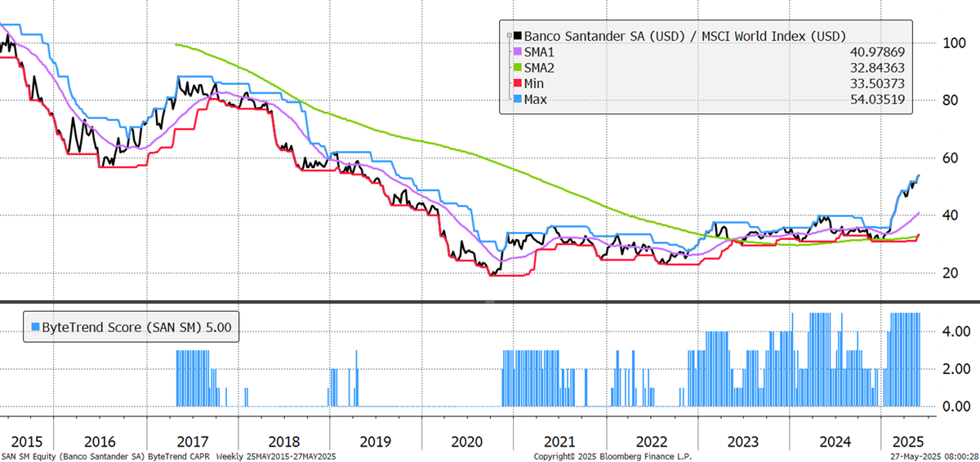
Task: Click the green SMA2 color swatch
Action: [x=516, y=68]
